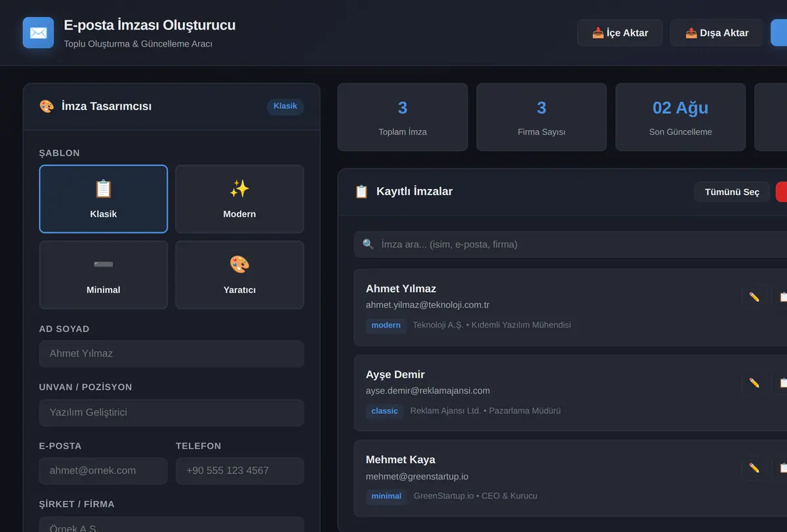
Task: Click the clipboard icon beside Kayıtlı İmzalar
Action: (x=361, y=192)
